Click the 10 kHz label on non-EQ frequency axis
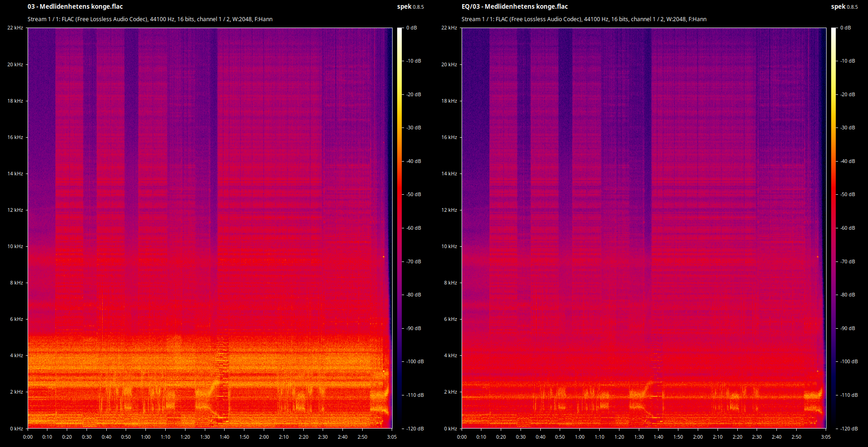 (15, 246)
